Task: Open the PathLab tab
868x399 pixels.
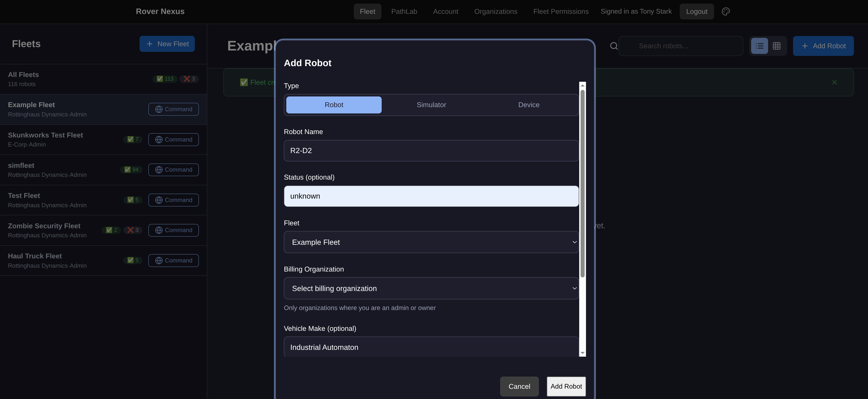Action: pos(404,12)
